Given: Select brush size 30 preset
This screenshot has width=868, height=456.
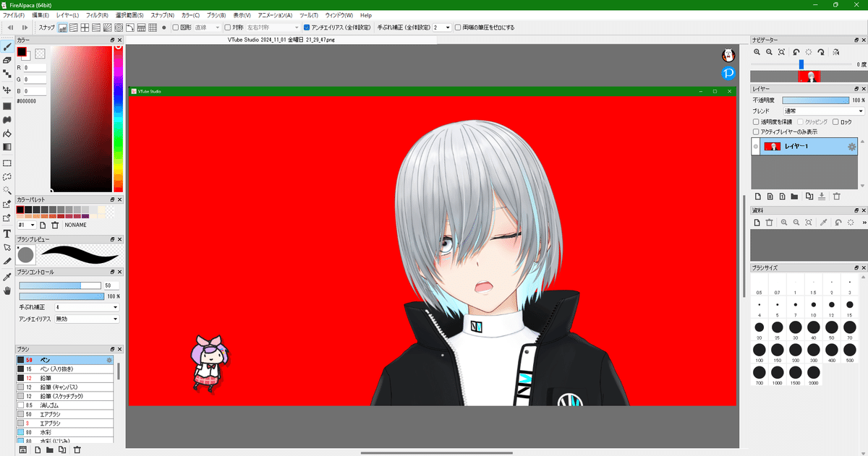Looking at the screenshot, I should [796, 329].
